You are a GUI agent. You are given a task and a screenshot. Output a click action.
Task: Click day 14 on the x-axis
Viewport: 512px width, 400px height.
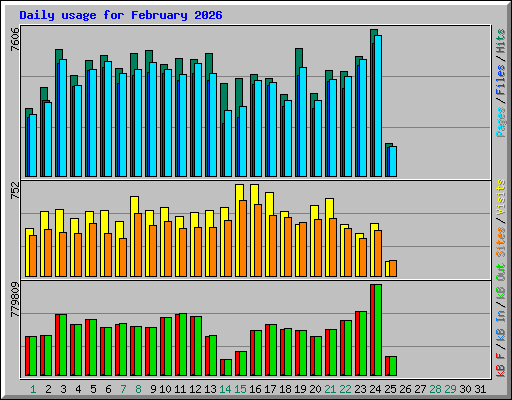point(225,389)
